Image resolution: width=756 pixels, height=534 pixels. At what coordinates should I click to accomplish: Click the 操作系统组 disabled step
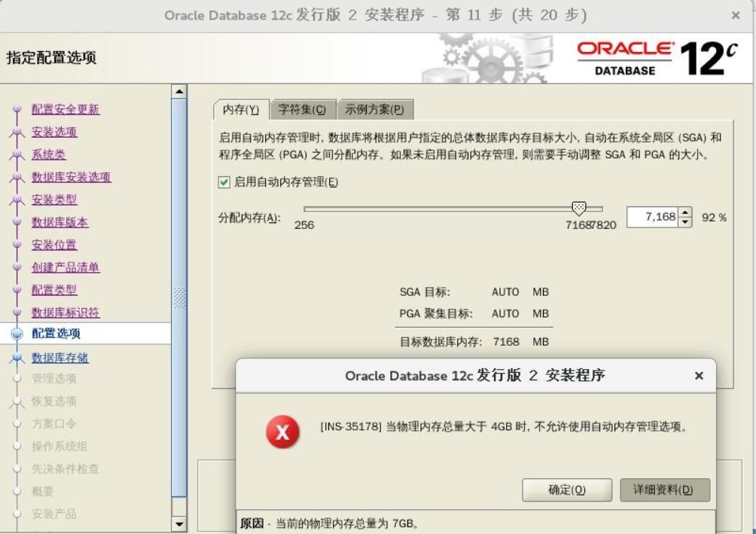tap(59, 446)
